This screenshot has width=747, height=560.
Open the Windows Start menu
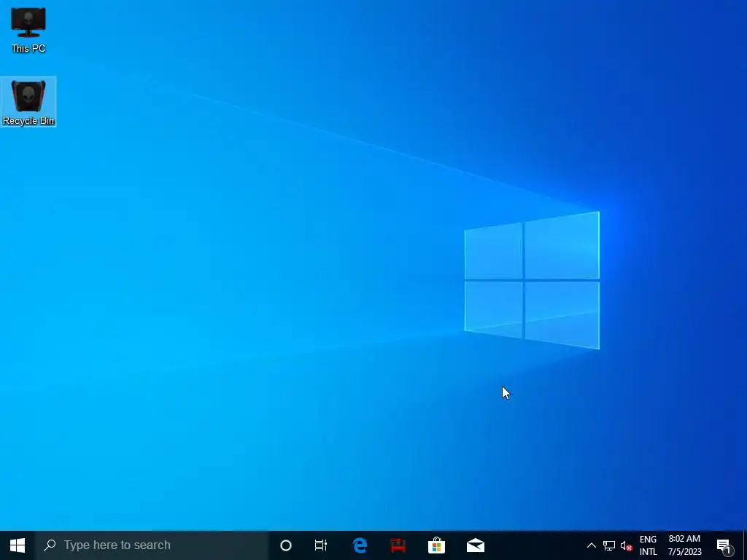pyautogui.click(x=18, y=545)
